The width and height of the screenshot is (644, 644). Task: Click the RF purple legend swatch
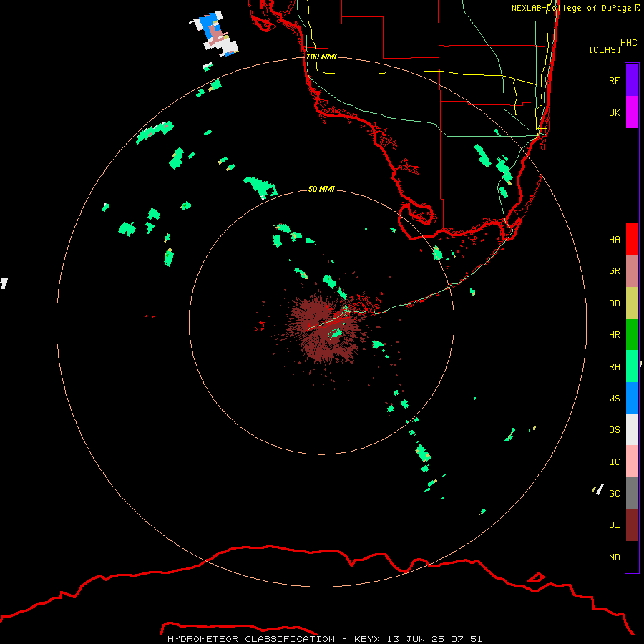point(632,79)
